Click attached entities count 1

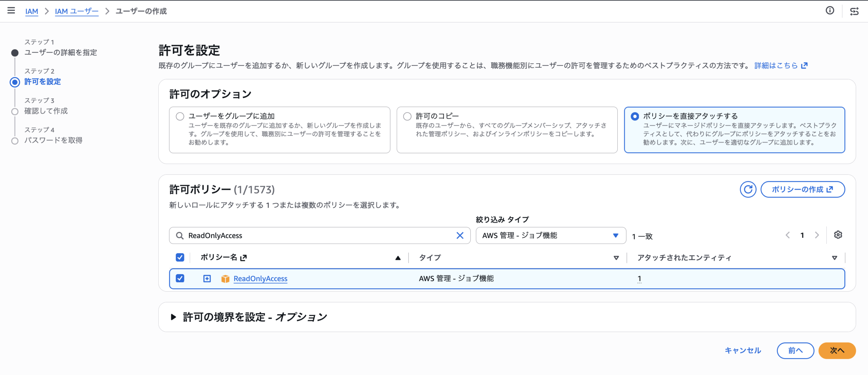pos(639,279)
